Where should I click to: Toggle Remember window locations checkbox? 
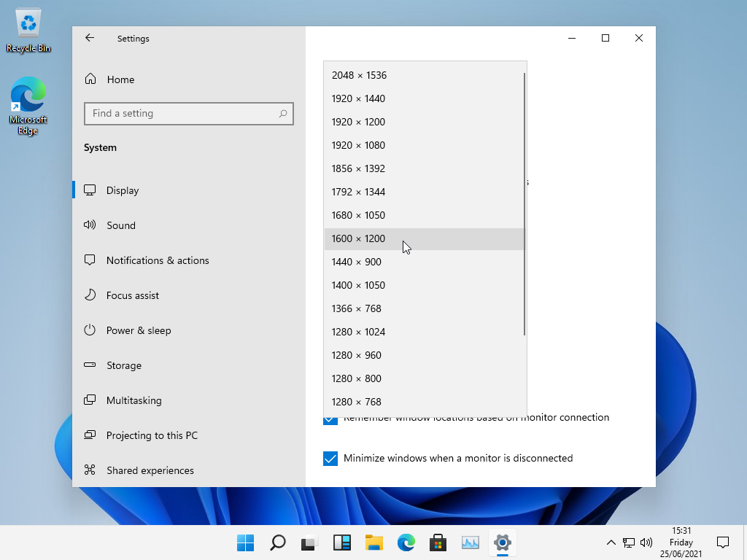(x=330, y=420)
